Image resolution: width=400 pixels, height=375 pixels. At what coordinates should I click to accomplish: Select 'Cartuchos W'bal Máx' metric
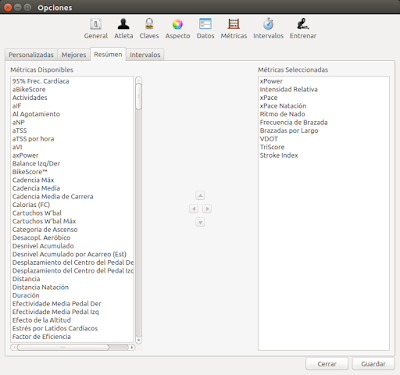point(72,221)
